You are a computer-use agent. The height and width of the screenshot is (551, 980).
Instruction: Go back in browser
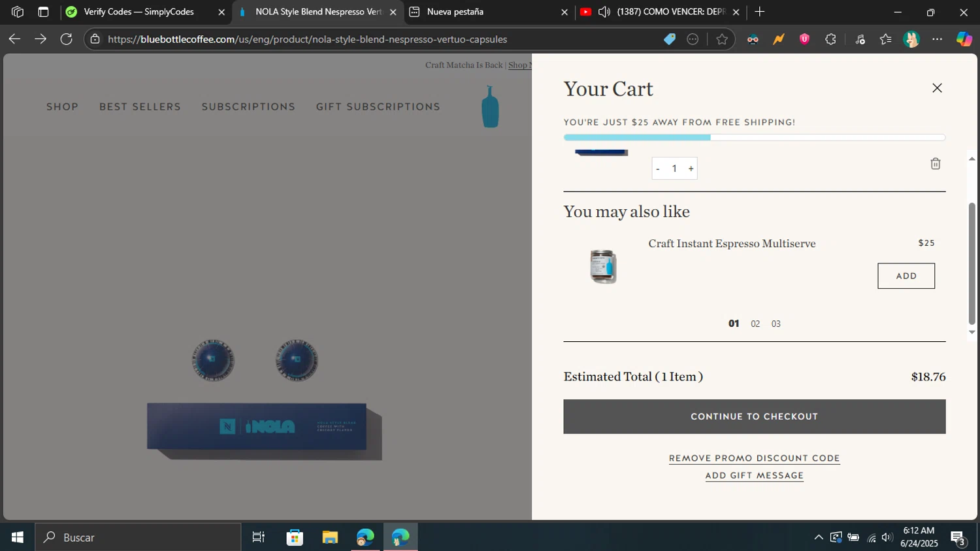click(14, 39)
